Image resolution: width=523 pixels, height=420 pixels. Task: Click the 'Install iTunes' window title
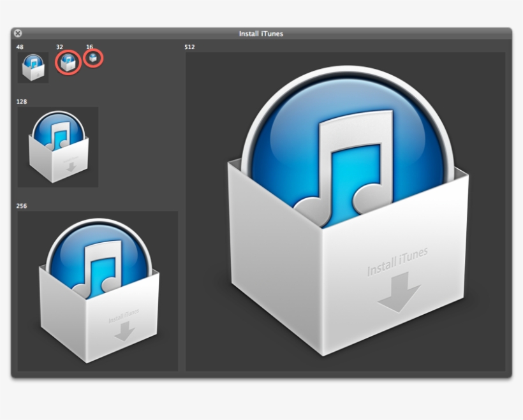pos(261,34)
